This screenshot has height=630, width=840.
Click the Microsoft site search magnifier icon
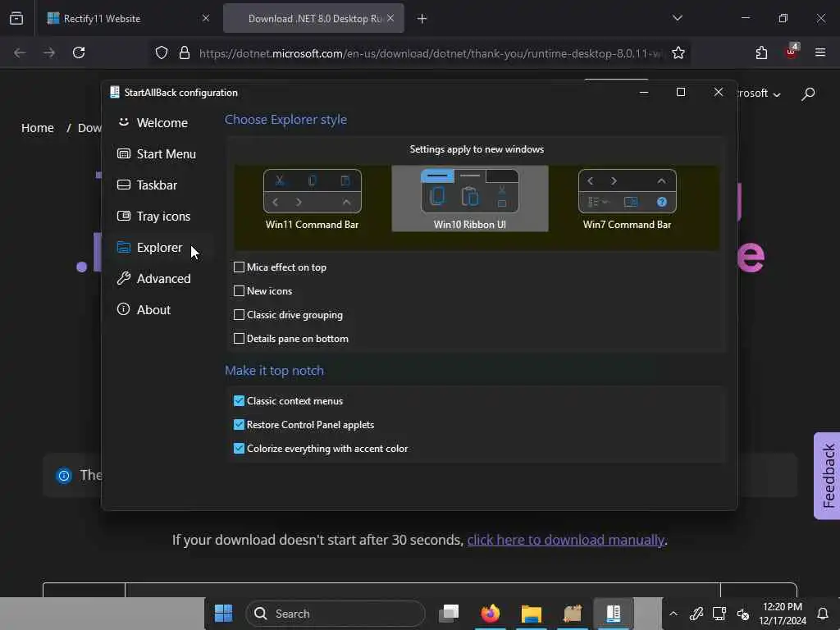coord(808,94)
